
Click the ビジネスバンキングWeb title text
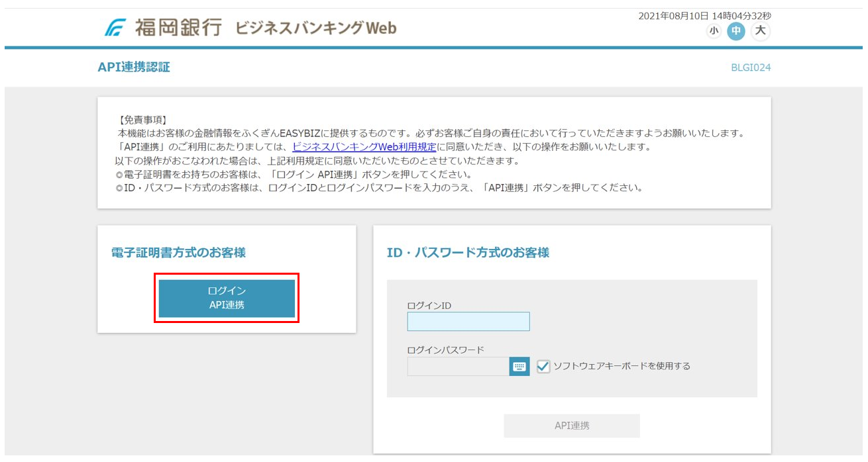click(315, 28)
